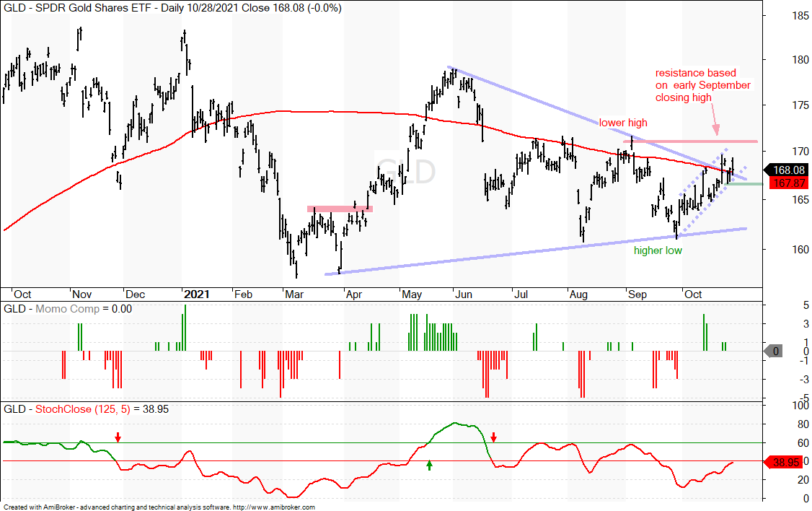Select the Apr month label on time axis
The image size is (812, 511).
click(353, 294)
